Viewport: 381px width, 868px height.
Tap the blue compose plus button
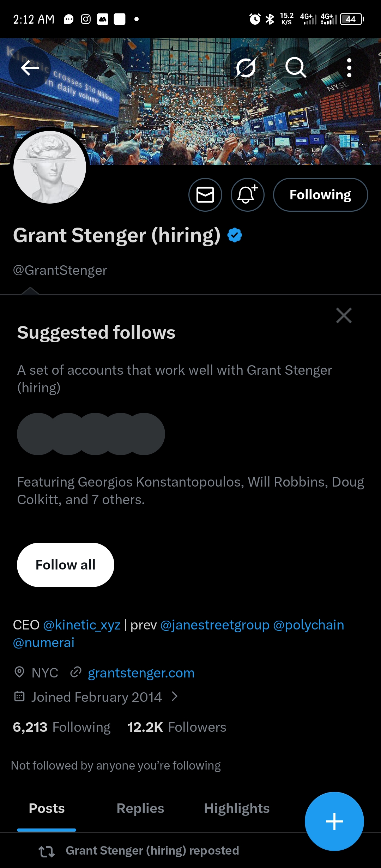(x=334, y=821)
